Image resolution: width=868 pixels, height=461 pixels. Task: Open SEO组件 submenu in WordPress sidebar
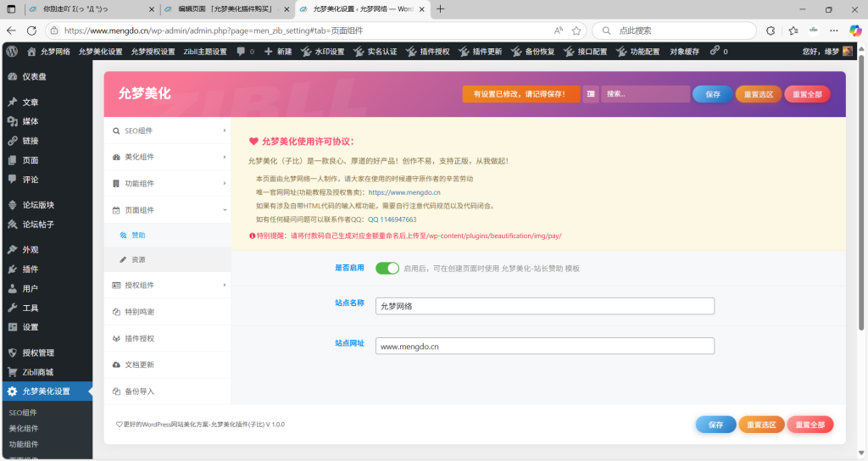click(23, 413)
